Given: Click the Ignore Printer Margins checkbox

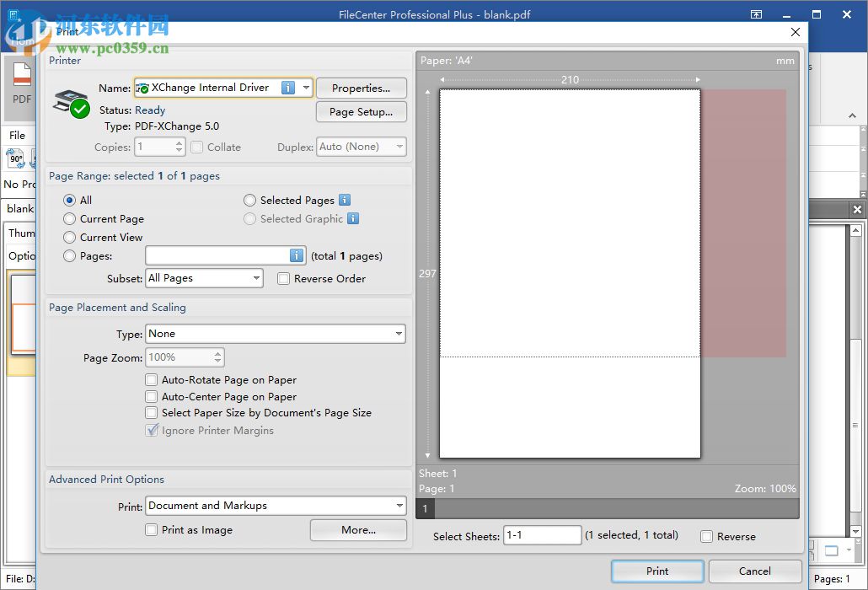Looking at the screenshot, I should click(x=152, y=430).
